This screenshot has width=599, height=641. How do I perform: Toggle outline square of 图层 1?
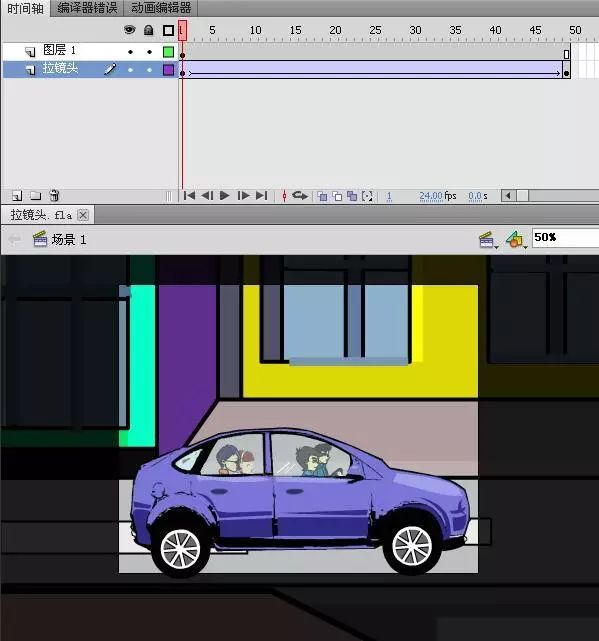[x=168, y=52]
